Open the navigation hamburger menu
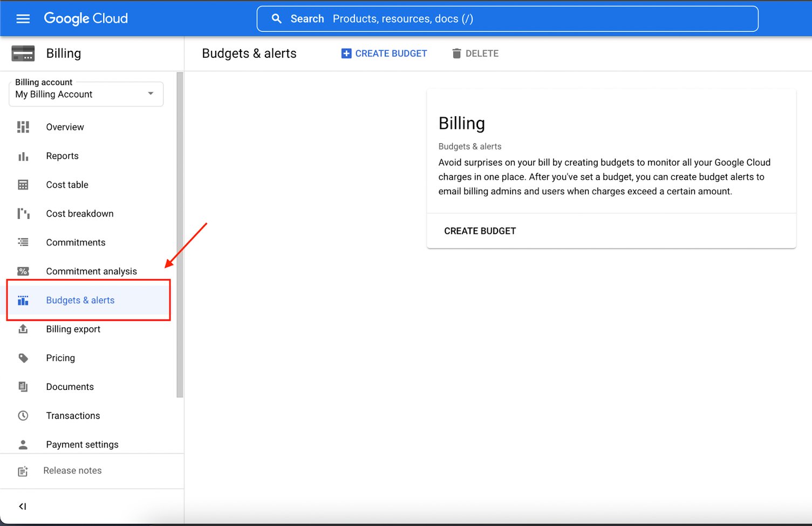This screenshot has width=812, height=526. pos(23,18)
